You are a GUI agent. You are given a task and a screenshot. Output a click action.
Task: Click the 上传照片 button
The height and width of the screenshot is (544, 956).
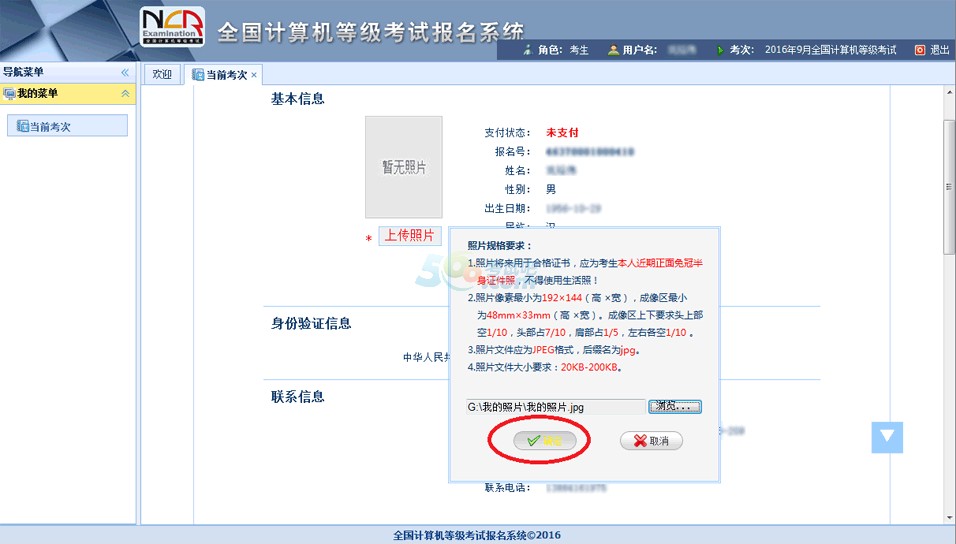point(410,235)
